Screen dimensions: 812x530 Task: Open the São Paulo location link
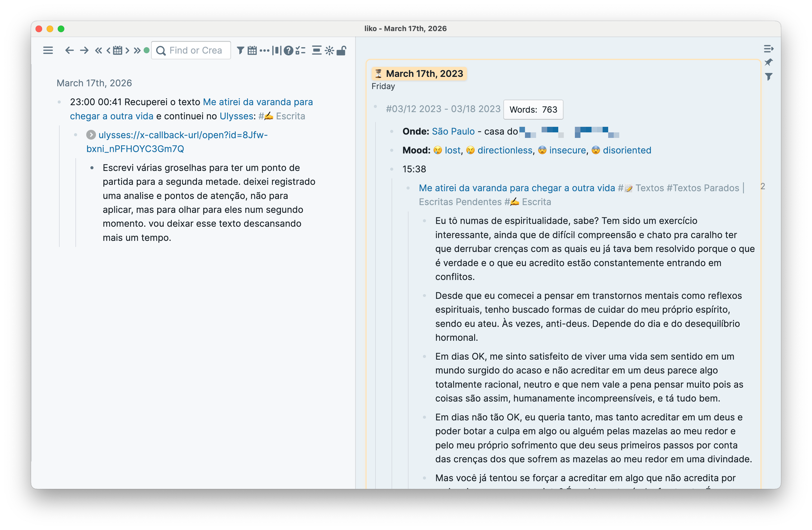(x=453, y=132)
